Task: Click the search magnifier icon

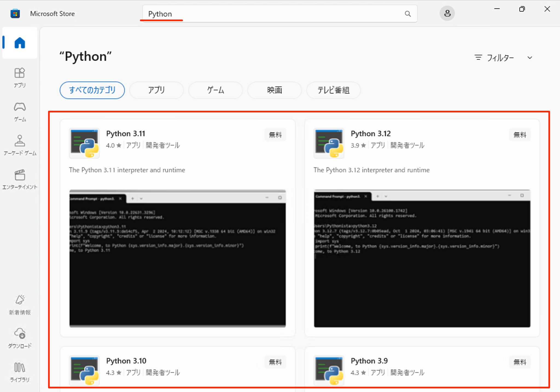Action: (x=408, y=13)
